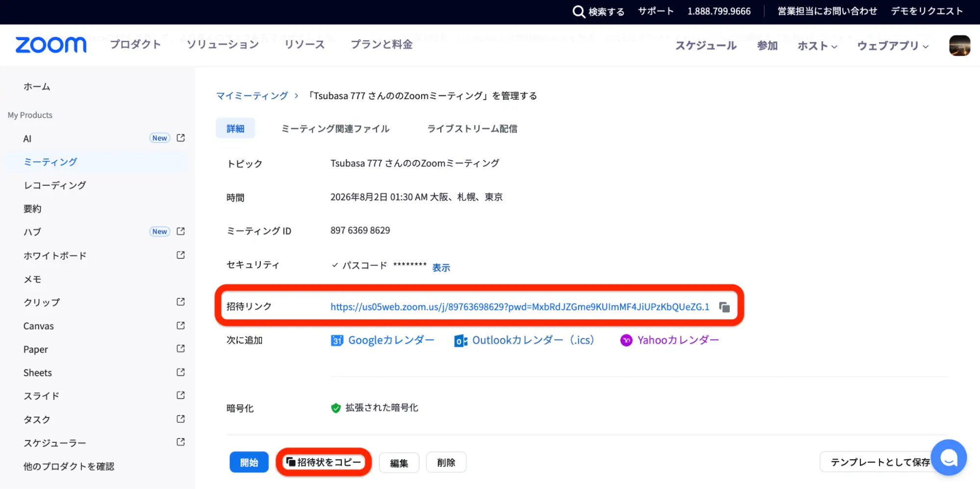Copy invite link with the copy icon
The image size is (980, 489).
coord(724,307)
